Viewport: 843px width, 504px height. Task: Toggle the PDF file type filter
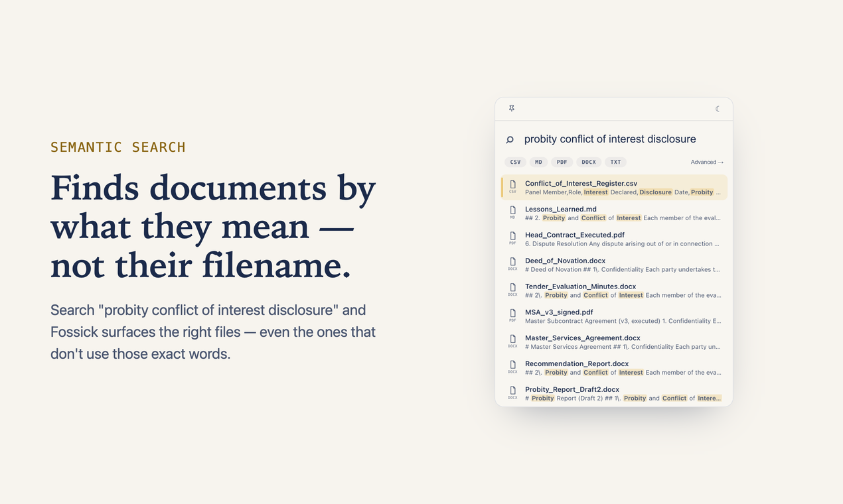562,162
